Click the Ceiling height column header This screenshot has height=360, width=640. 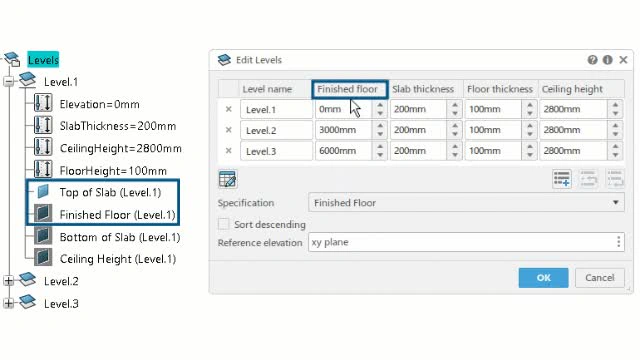(581, 89)
